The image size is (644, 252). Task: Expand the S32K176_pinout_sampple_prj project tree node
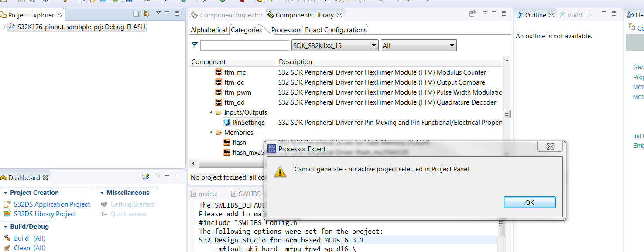(x=4, y=27)
